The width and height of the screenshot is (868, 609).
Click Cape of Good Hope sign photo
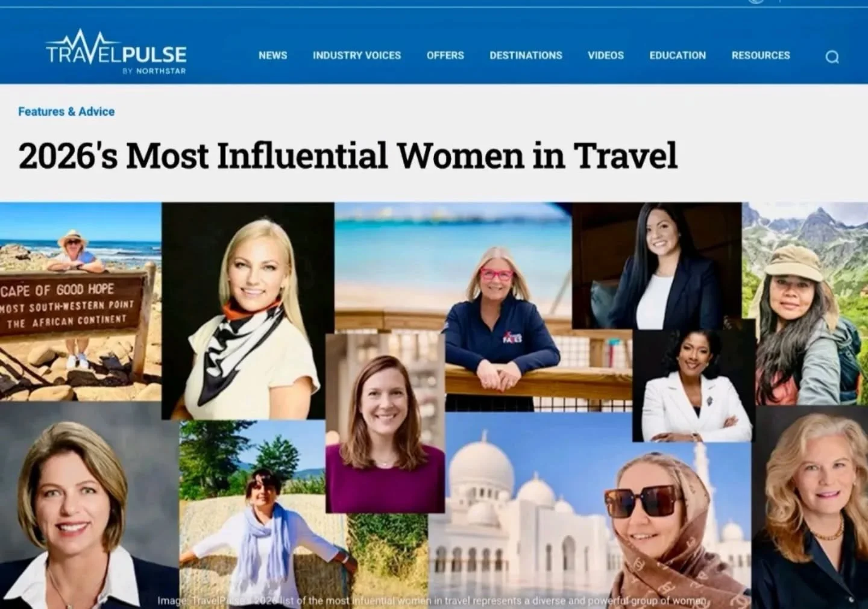(x=81, y=302)
